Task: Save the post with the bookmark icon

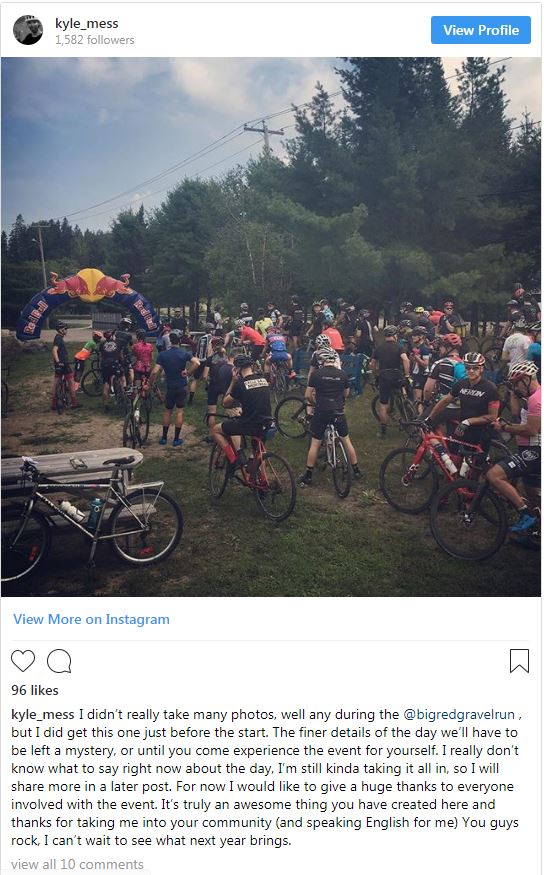Action: 519,661
